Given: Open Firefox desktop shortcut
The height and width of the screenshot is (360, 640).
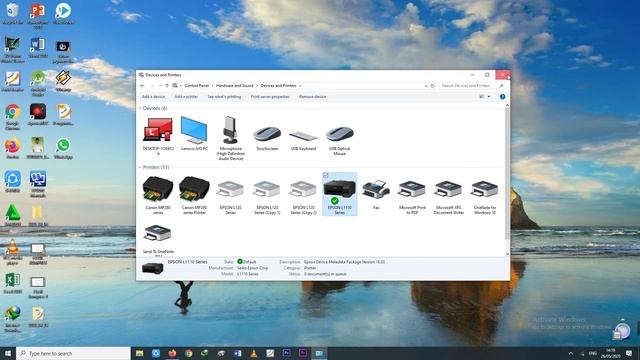Looking at the screenshot, I should pos(13,149).
